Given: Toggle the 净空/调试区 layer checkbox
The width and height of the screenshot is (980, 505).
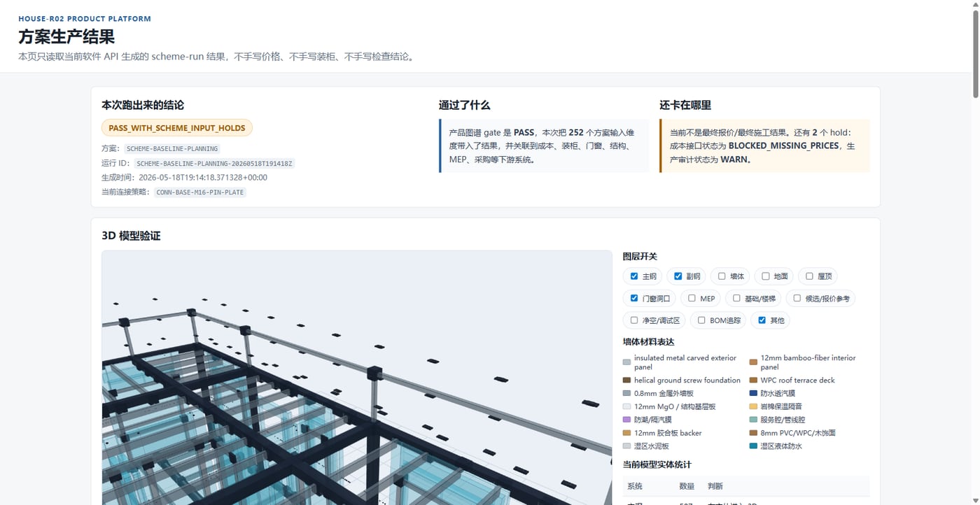Looking at the screenshot, I should [x=634, y=320].
